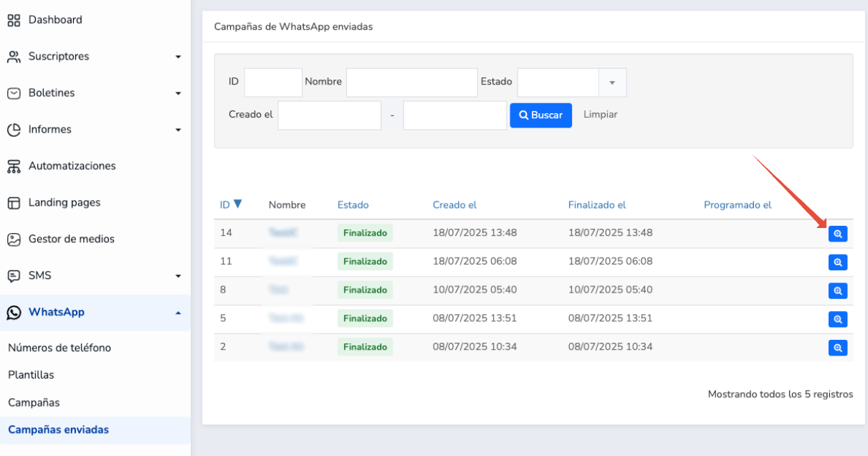This screenshot has height=456, width=868.
Task: Click the SMS chat bubble icon
Action: click(14, 276)
